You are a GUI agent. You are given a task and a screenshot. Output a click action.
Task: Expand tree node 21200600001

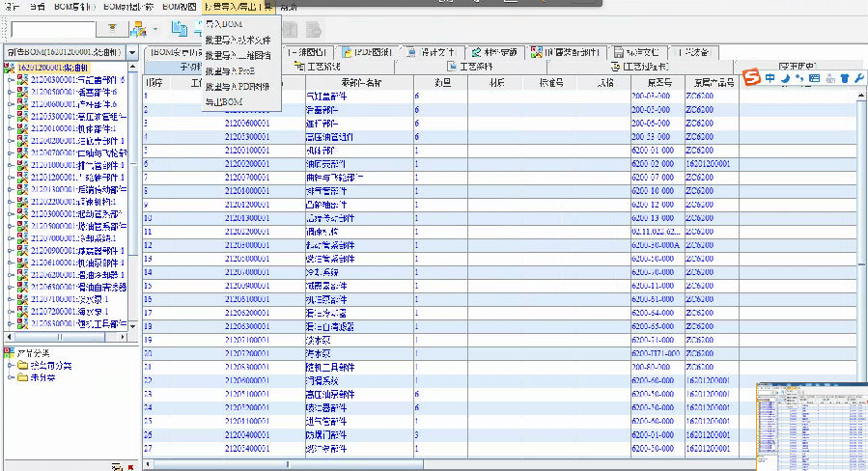click(x=11, y=104)
